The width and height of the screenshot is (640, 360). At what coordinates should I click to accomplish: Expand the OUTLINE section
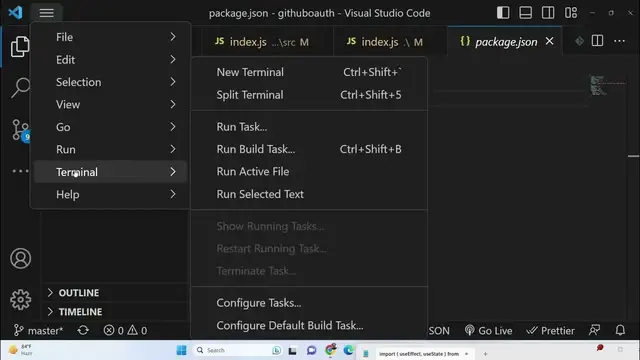tap(116, 293)
